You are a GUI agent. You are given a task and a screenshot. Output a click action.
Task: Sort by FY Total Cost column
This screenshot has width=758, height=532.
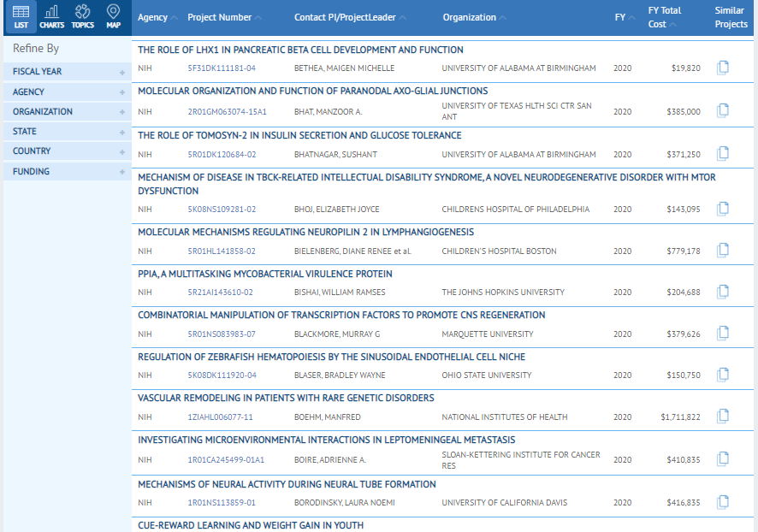pyautogui.click(x=664, y=17)
